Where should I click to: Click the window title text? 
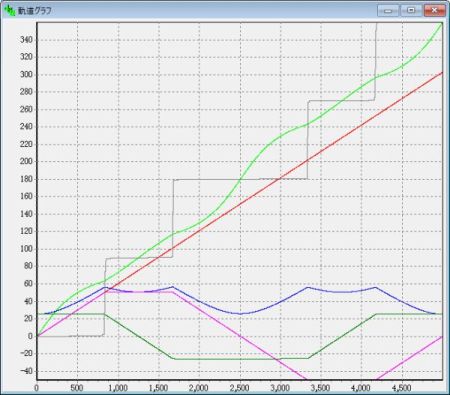pyautogui.click(x=35, y=11)
